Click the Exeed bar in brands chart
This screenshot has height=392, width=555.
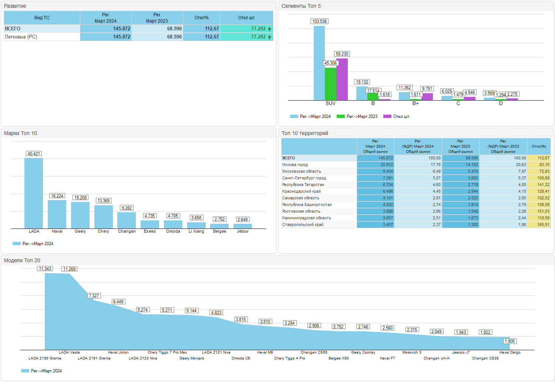[x=150, y=224]
